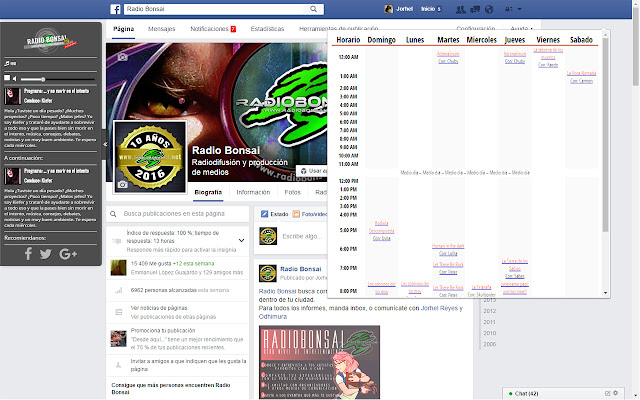The width and height of the screenshot is (640, 400).
Task: Open privacy shortcuts lock icon
Action: pos(508,9)
